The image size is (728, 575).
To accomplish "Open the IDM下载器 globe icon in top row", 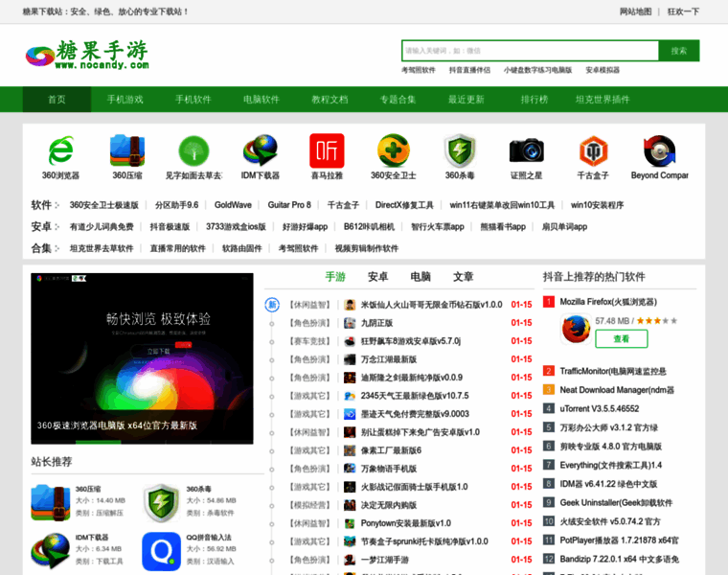I will click(x=261, y=150).
